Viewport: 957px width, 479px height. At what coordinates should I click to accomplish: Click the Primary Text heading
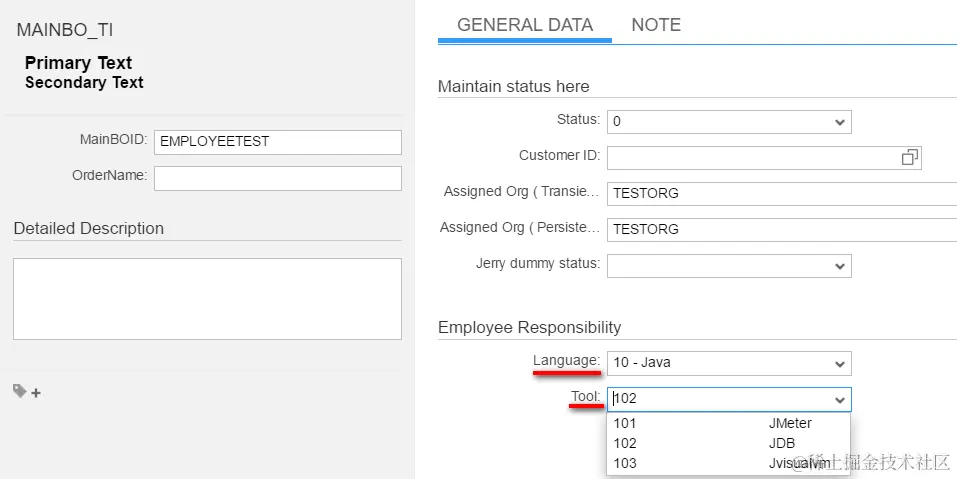78,63
